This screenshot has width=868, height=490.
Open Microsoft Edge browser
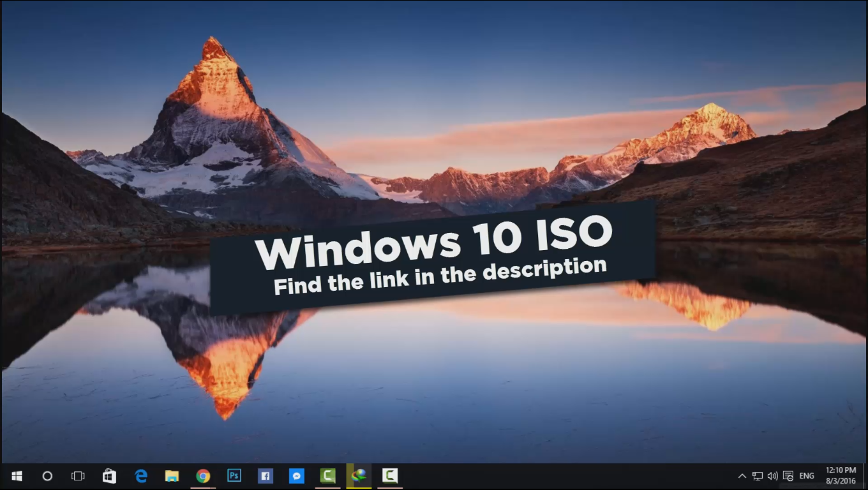[140, 475]
